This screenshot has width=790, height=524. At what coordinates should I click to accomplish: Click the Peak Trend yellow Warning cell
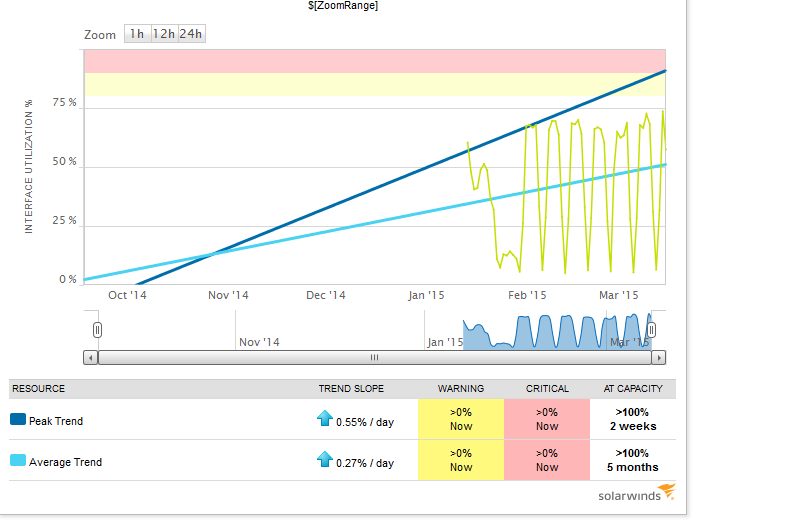[461, 419]
